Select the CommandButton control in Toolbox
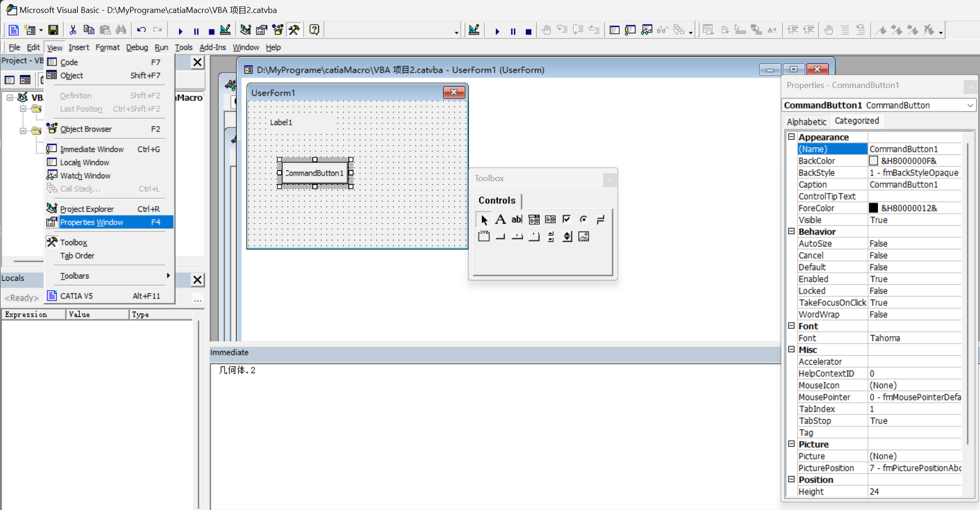Screen dimensions: 980x510 500,236
